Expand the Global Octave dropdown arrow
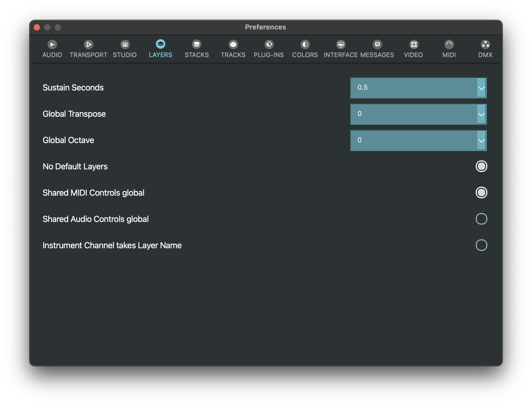 point(481,141)
